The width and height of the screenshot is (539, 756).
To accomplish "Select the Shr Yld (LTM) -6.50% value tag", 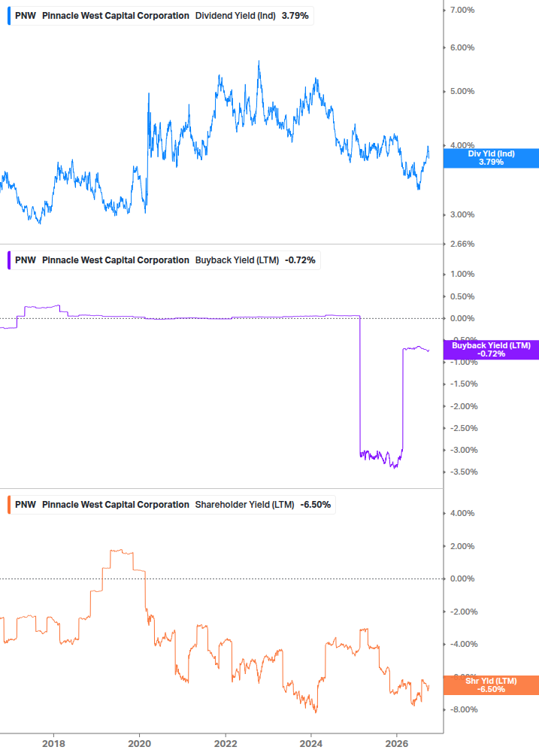I will 491,685.
